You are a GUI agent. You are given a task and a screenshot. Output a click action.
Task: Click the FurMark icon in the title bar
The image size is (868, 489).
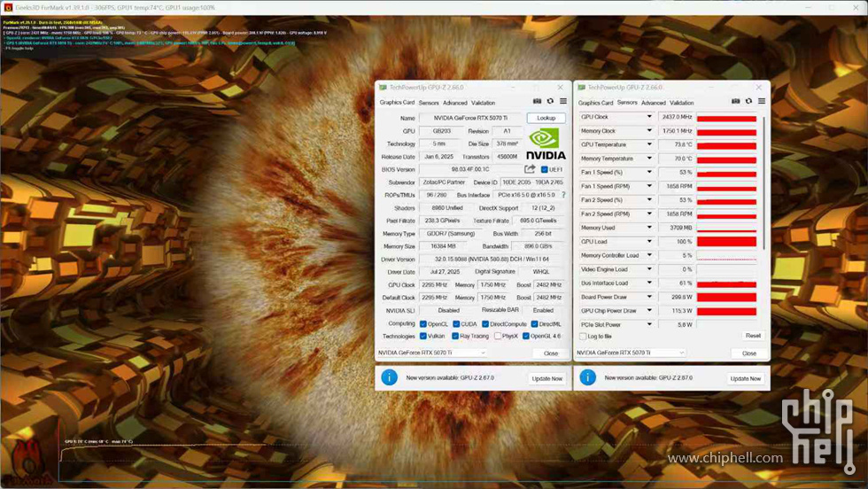tap(8, 8)
